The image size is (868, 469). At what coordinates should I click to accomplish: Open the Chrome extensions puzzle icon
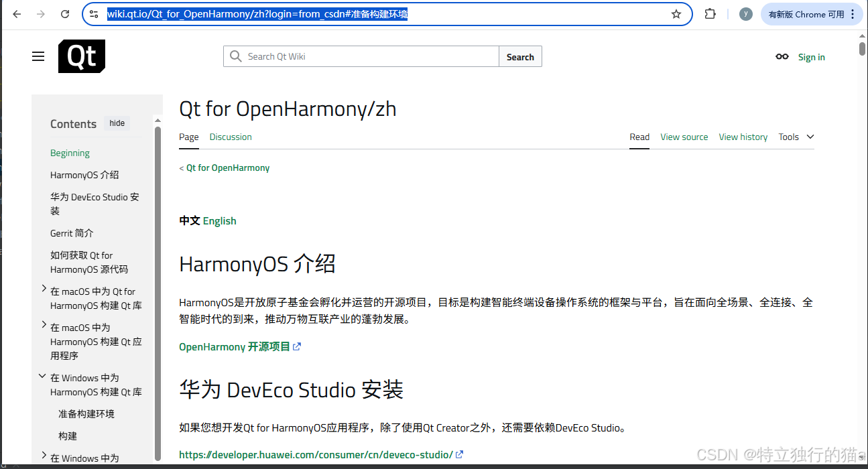click(710, 14)
